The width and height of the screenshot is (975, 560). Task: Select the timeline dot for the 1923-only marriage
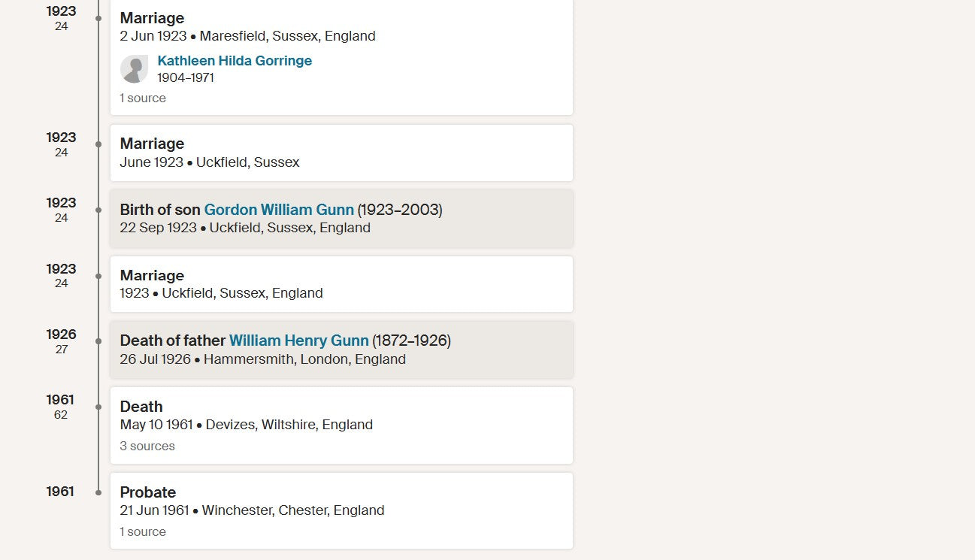pyautogui.click(x=98, y=276)
